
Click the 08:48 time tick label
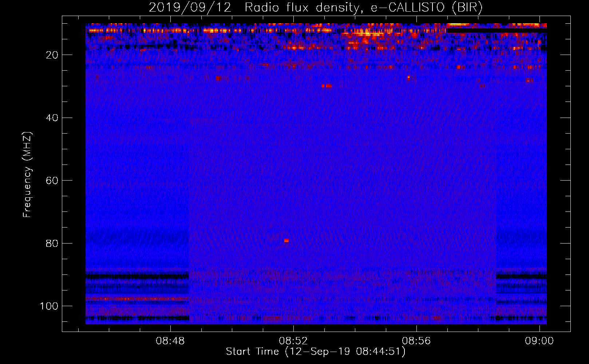click(x=170, y=341)
